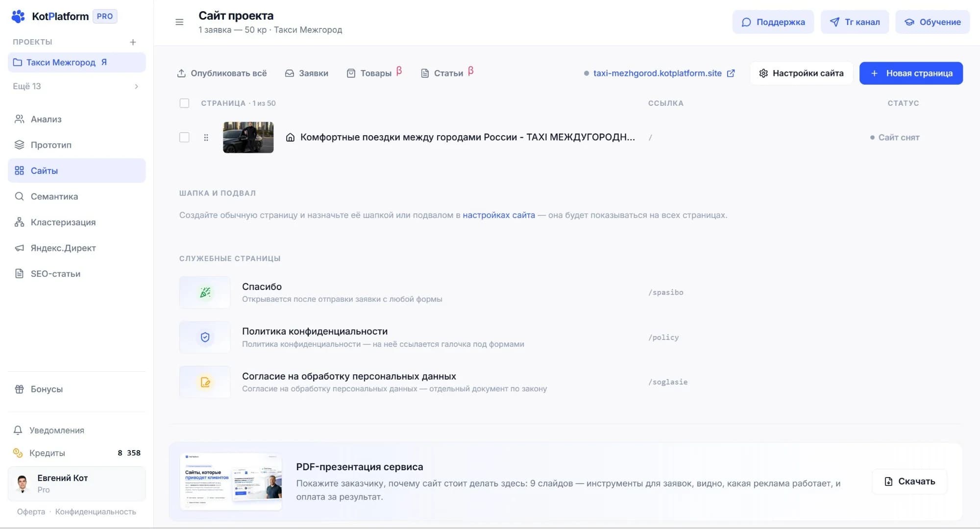Download the PDF presentation via Скачать

909,481
